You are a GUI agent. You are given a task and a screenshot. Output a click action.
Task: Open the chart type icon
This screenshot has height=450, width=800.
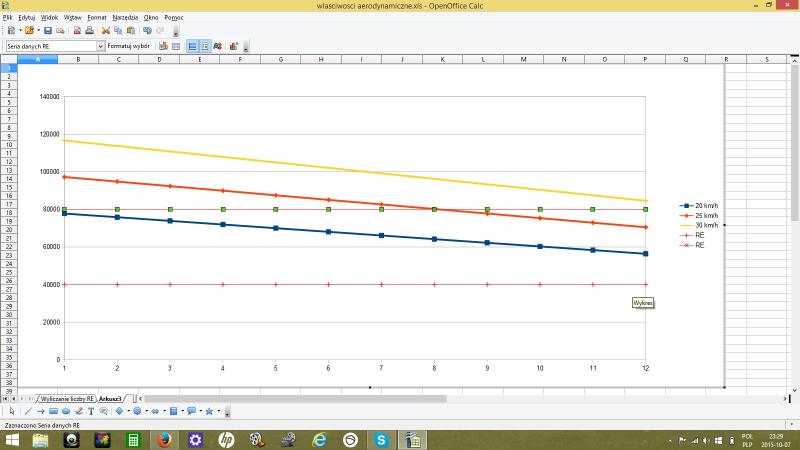click(x=163, y=46)
